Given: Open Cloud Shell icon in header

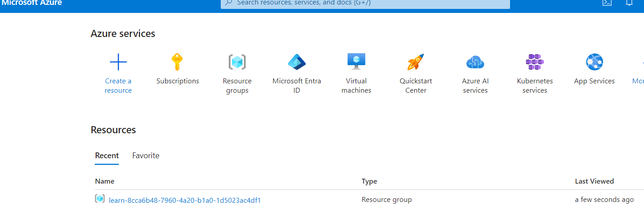Looking at the screenshot, I should tap(607, 2).
